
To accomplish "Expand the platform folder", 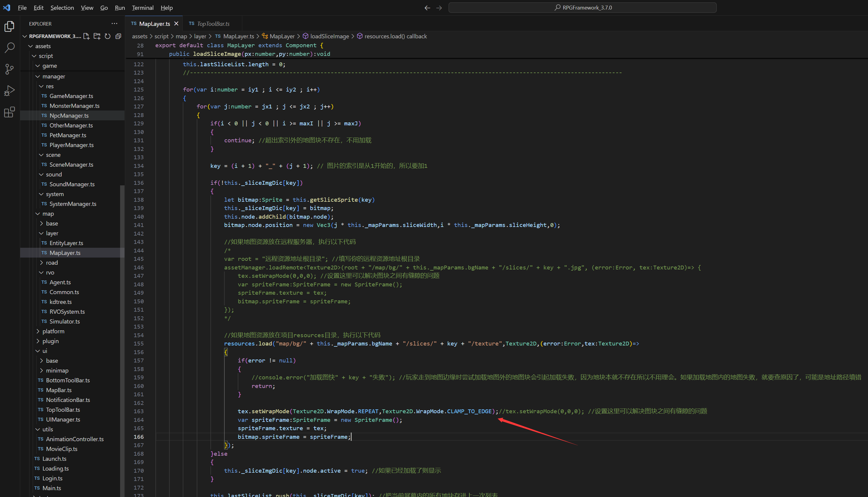I will (x=53, y=331).
